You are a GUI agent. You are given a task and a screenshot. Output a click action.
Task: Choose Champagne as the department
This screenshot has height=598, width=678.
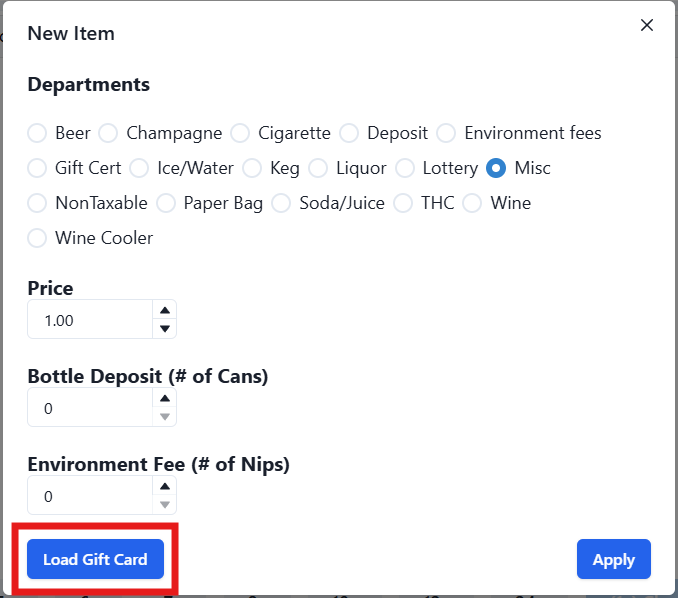coord(108,133)
